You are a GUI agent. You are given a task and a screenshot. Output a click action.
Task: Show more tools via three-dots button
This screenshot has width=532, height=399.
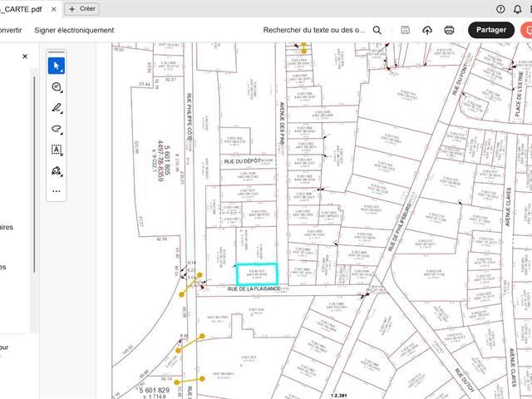[57, 191]
